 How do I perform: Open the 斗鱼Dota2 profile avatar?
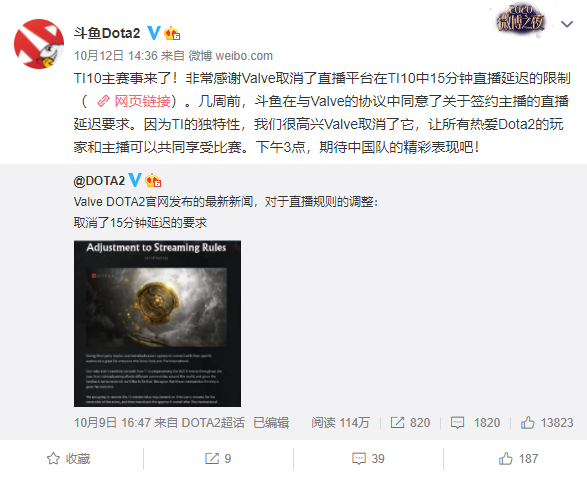click(39, 44)
